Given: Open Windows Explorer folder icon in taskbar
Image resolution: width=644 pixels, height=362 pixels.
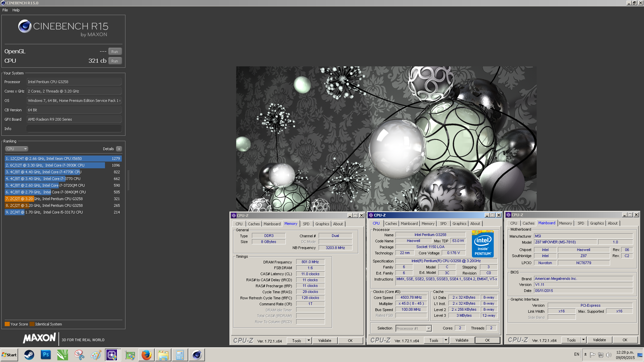Looking at the screenshot, I should 163,355.
